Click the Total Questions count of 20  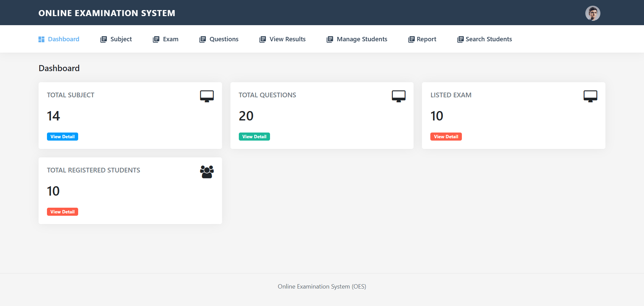pos(246,116)
